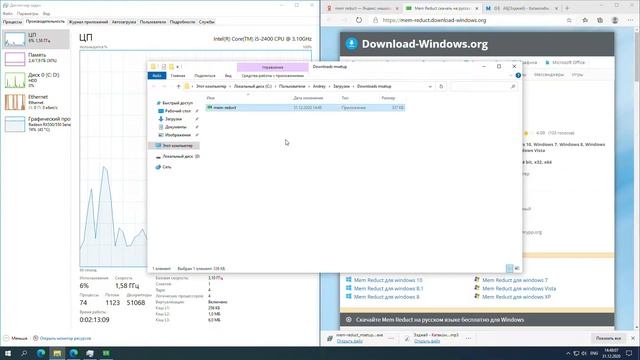
Task: Open the Вид menu in Task Manager
Action: (x=47, y=13)
